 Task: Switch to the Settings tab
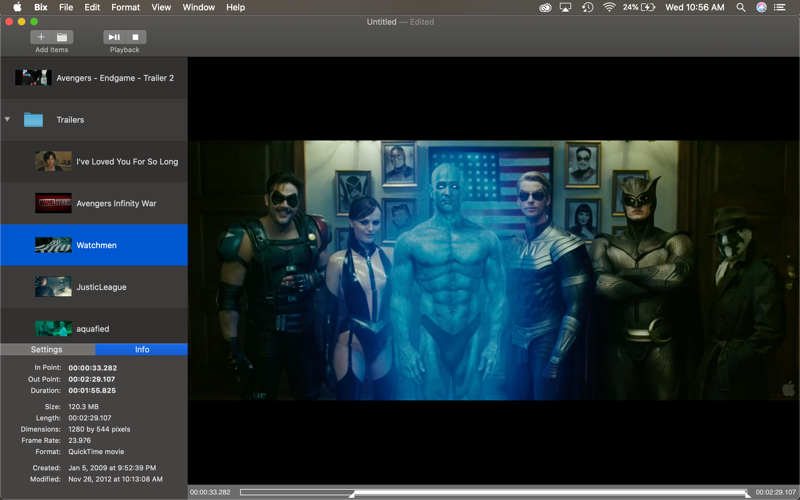pyautogui.click(x=47, y=350)
